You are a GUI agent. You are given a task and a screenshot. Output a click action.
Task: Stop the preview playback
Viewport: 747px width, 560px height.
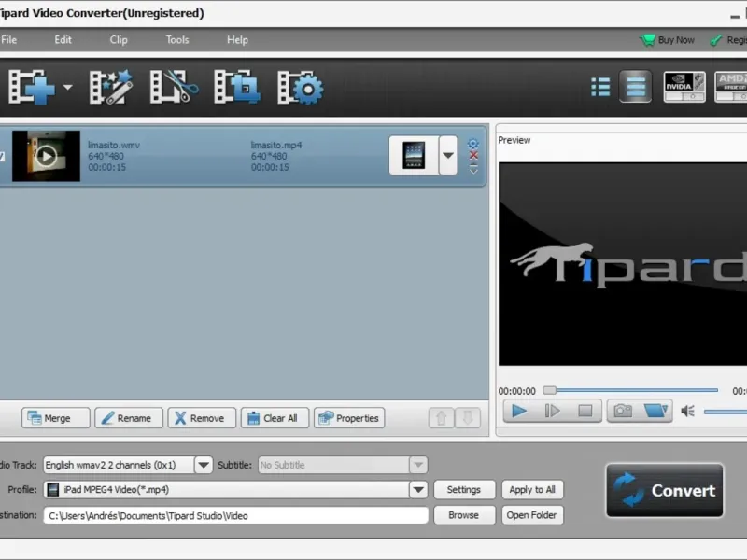click(x=585, y=411)
